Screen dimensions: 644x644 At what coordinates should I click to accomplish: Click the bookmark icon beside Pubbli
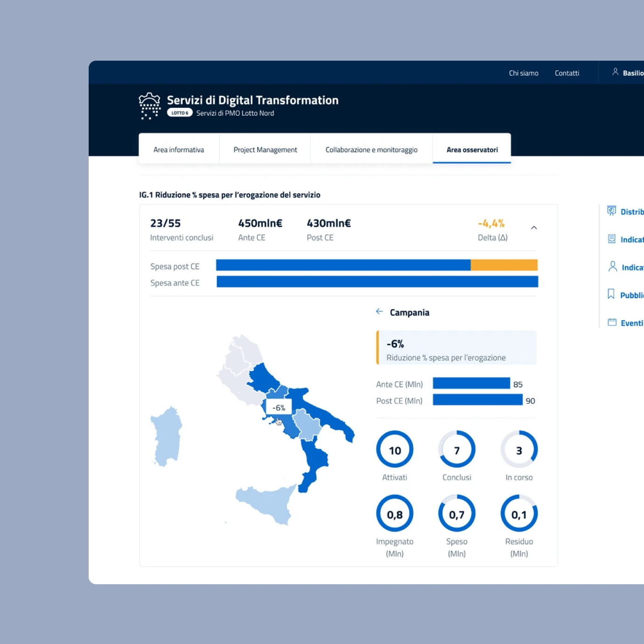click(611, 294)
